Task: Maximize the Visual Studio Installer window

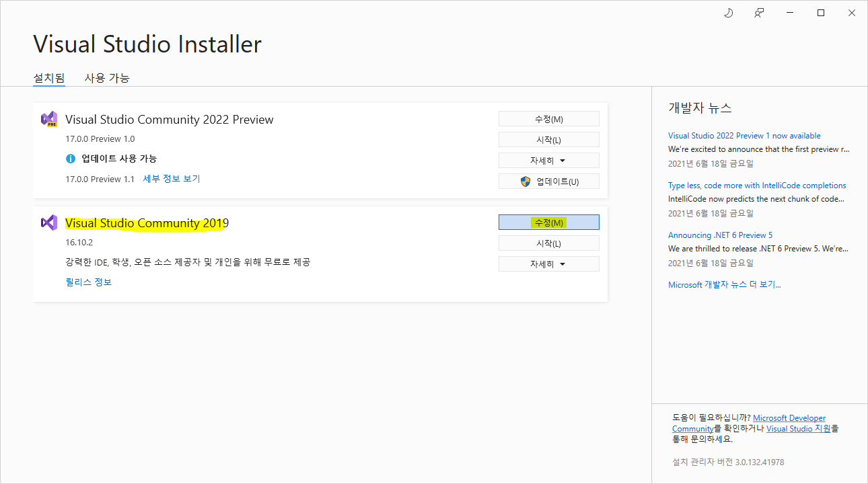Action: click(821, 13)
